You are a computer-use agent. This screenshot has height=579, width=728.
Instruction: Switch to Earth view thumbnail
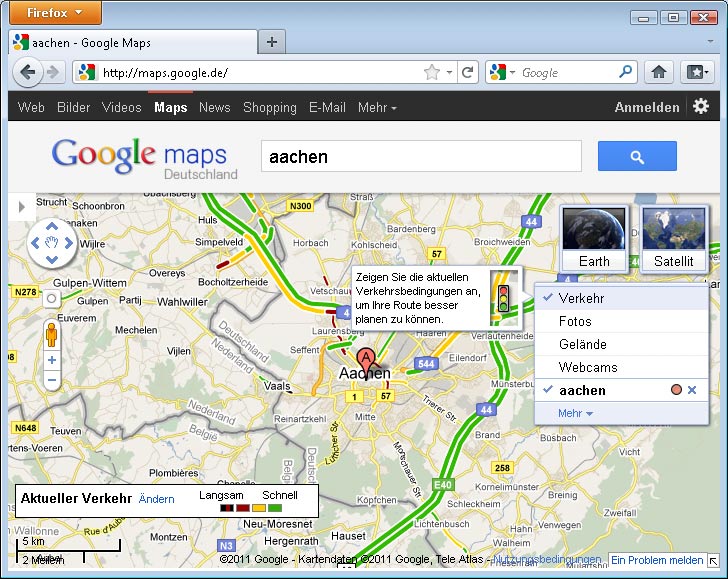(594, 238)
